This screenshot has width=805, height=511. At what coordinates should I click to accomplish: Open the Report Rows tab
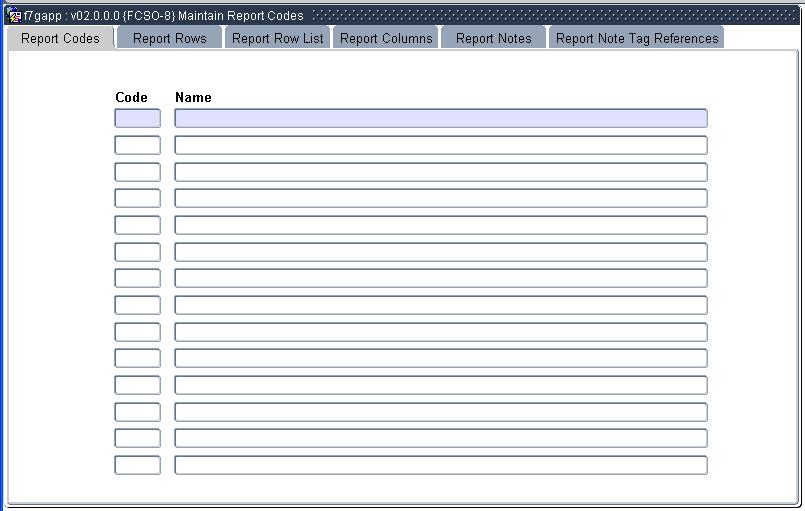pos(169,38)
